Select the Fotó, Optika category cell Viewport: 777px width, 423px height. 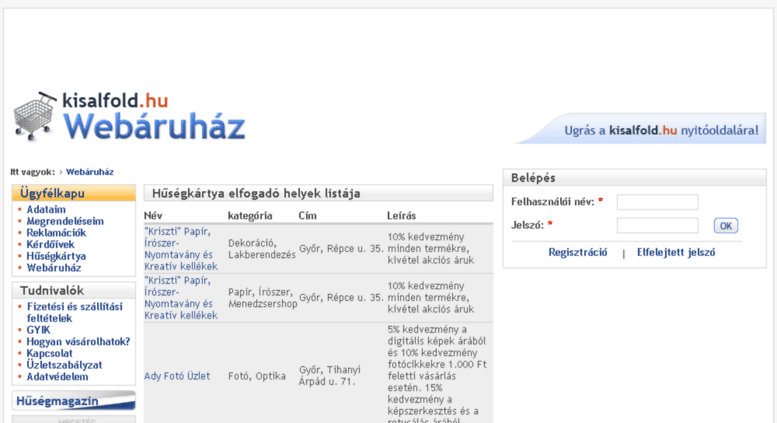(257, 376)
